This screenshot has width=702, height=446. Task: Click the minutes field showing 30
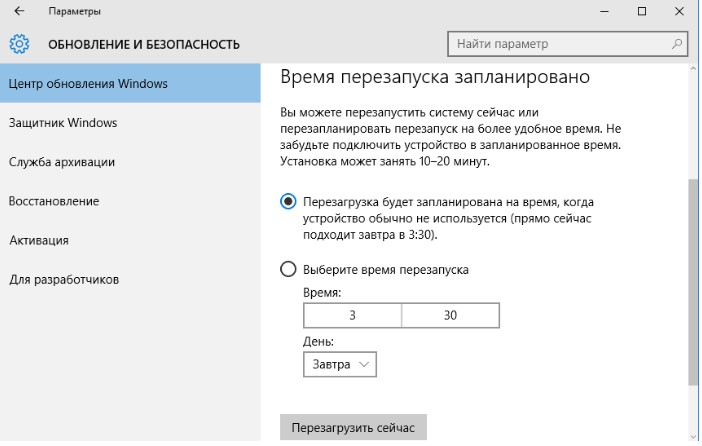450,315
